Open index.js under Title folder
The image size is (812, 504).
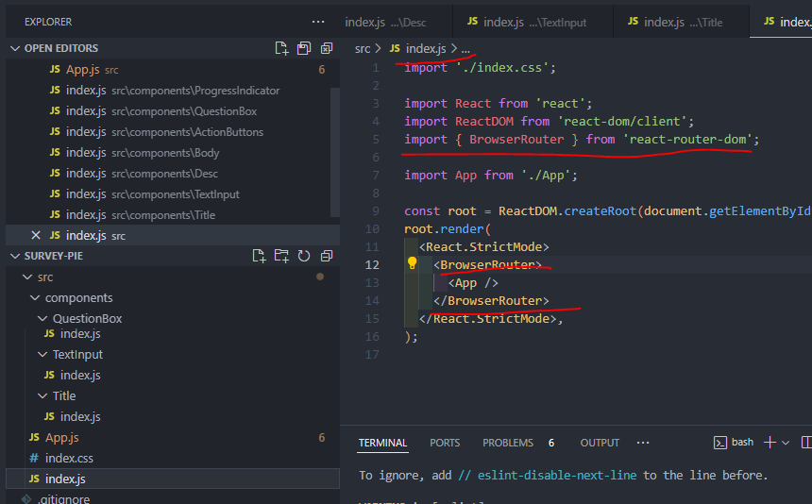[173, 416]
